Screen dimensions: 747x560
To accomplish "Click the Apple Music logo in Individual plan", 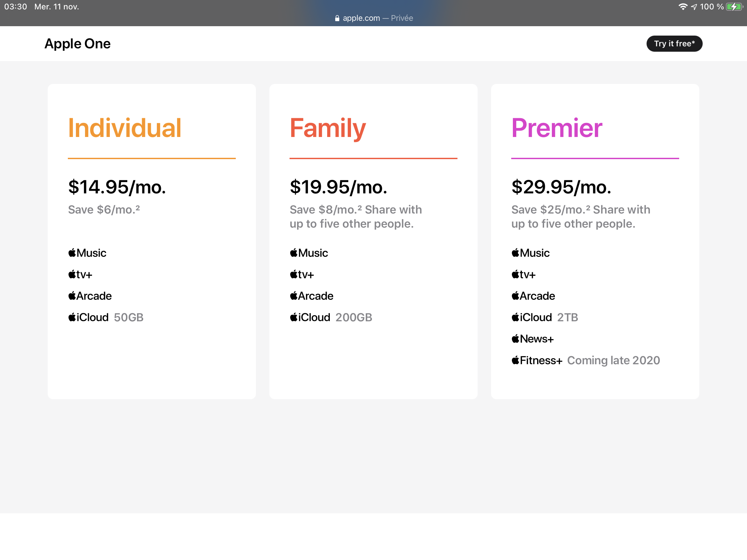I will pyautogui.click(x=87, y=253).
